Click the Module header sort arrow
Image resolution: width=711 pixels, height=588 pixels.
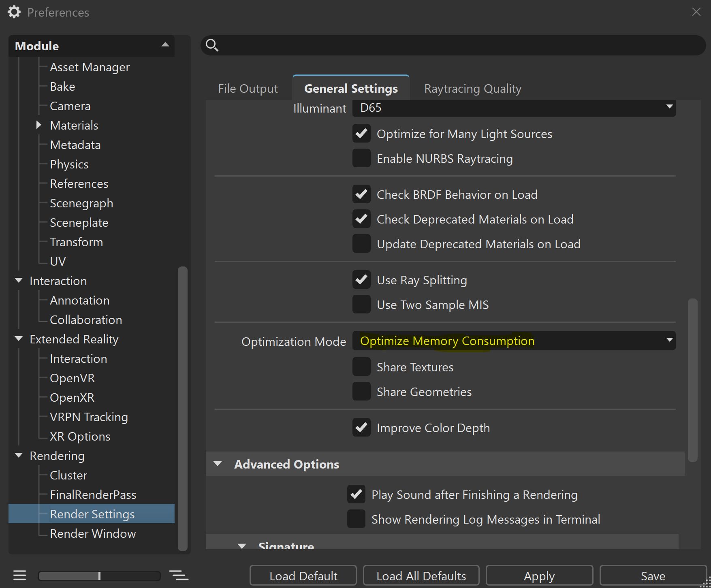click(165, 45)
